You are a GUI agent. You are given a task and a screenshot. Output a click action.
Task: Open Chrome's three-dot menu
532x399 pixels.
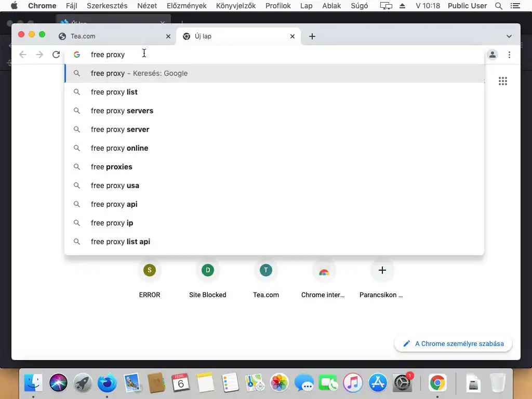(509, 55)
